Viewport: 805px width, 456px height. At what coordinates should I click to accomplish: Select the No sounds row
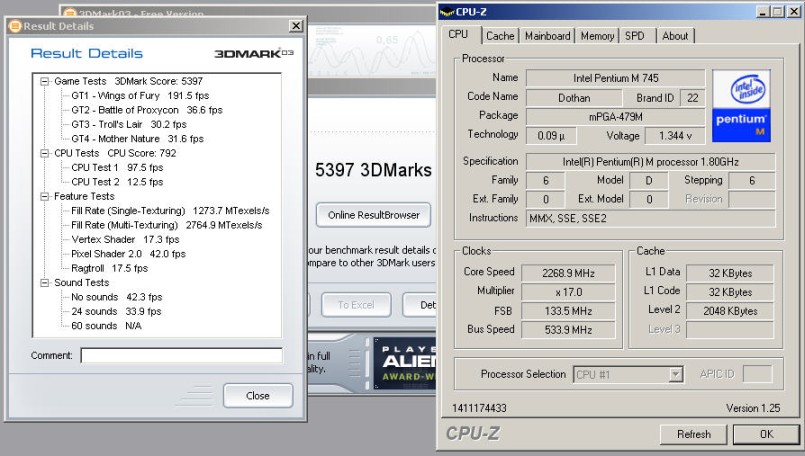point(117,297)
